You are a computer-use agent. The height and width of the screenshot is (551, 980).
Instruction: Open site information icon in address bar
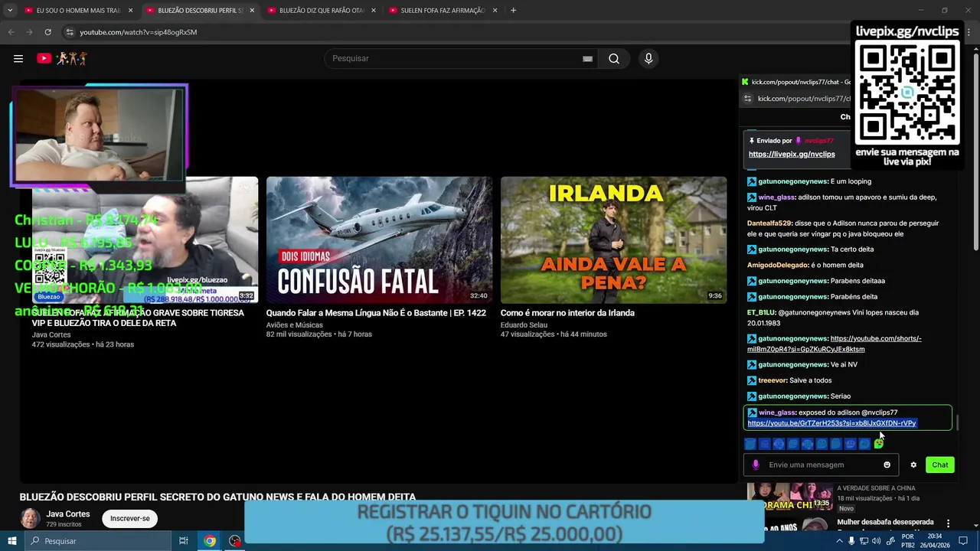(x=70, y=32)
